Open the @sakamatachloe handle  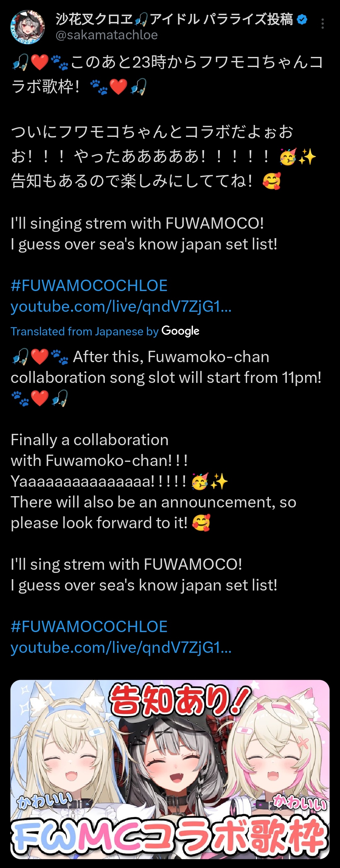107,35
